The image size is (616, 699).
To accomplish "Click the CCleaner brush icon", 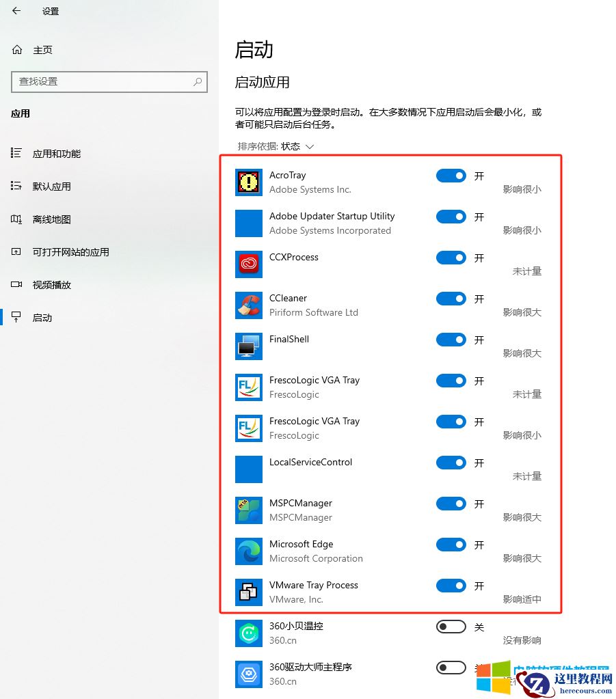I will pos(248,305).
